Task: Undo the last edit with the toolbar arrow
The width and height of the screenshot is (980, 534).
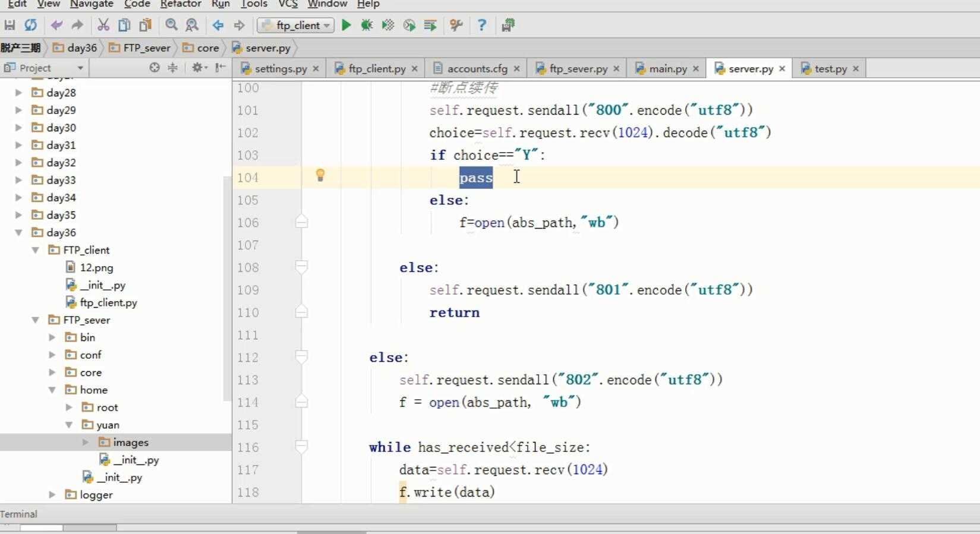Action: click(x=56, y=25)
